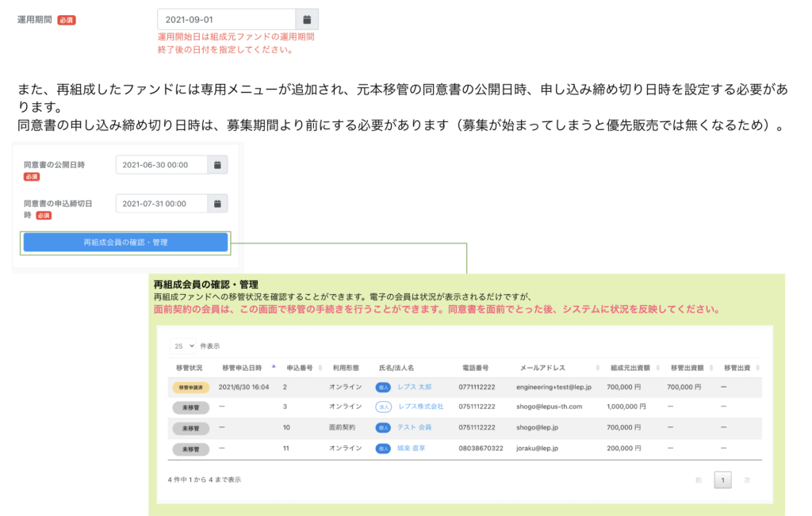This screenshot has width=812, height=516.
Task: Sort table by 申込番号 column
Action: (320, 368)
